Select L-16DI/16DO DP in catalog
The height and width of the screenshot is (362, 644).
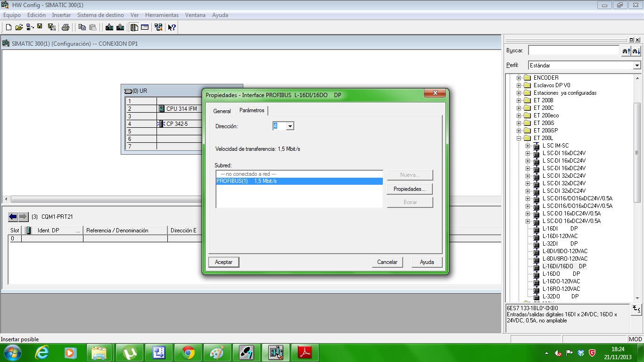click(564, 266)
